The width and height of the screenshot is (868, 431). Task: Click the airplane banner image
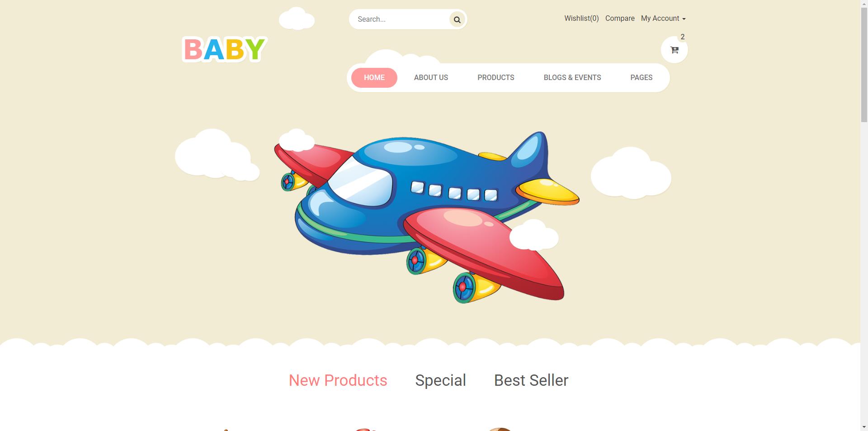pos(427,217)
